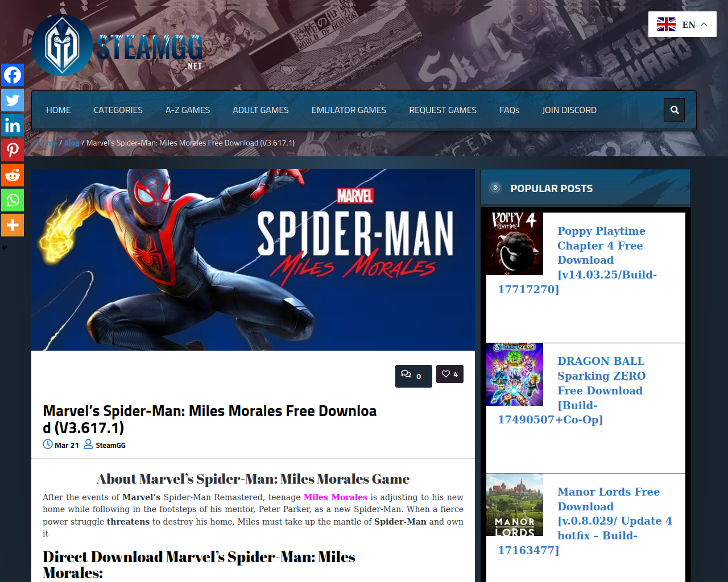The height and width of the screenshot is (582, 728).
Task: Click Blog breadcrumb link
Action: coord(72,143)
